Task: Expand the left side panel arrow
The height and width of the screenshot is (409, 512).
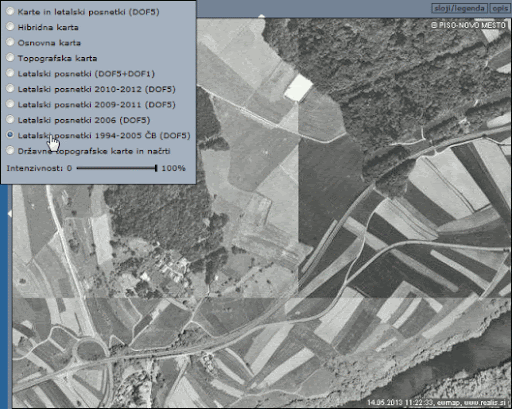Action: pos(10,214)
